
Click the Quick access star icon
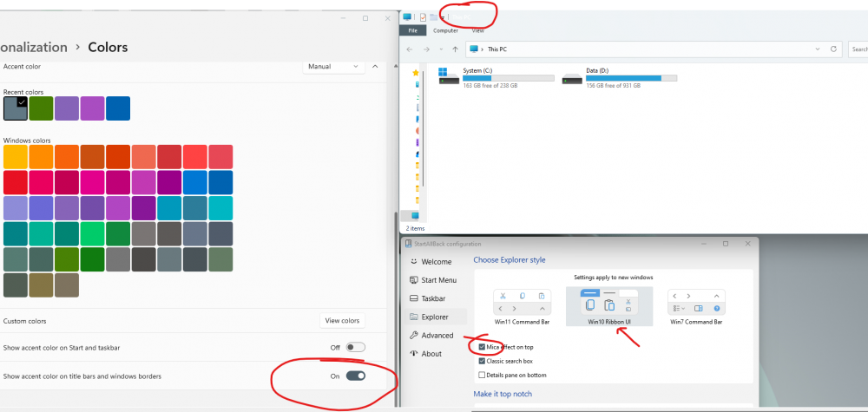click(416, 73)
